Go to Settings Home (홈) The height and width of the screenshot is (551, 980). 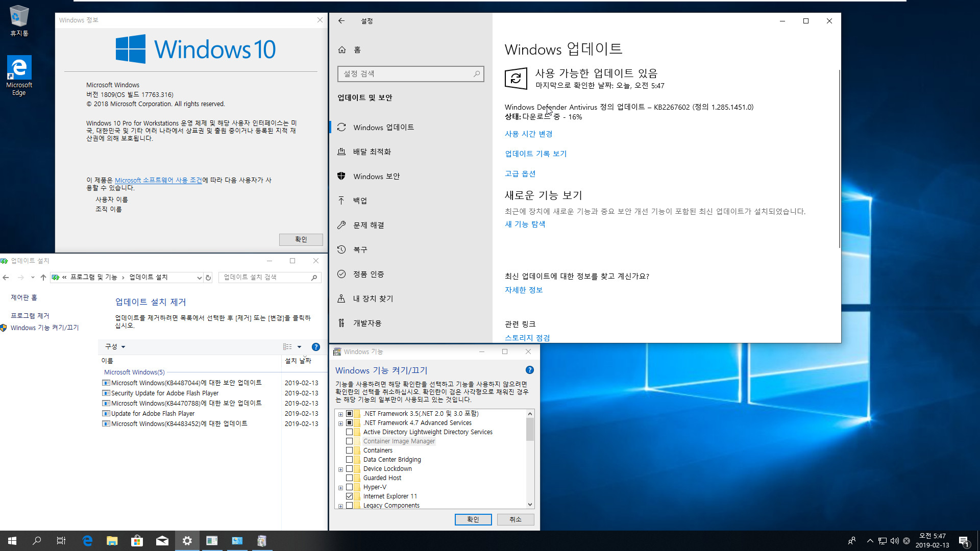(349, 49)
